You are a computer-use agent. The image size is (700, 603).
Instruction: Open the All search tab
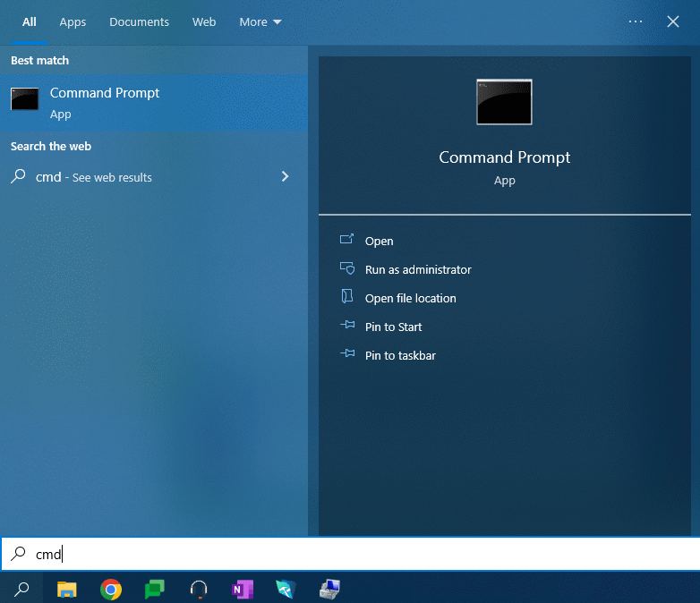[x=30, y=21]
